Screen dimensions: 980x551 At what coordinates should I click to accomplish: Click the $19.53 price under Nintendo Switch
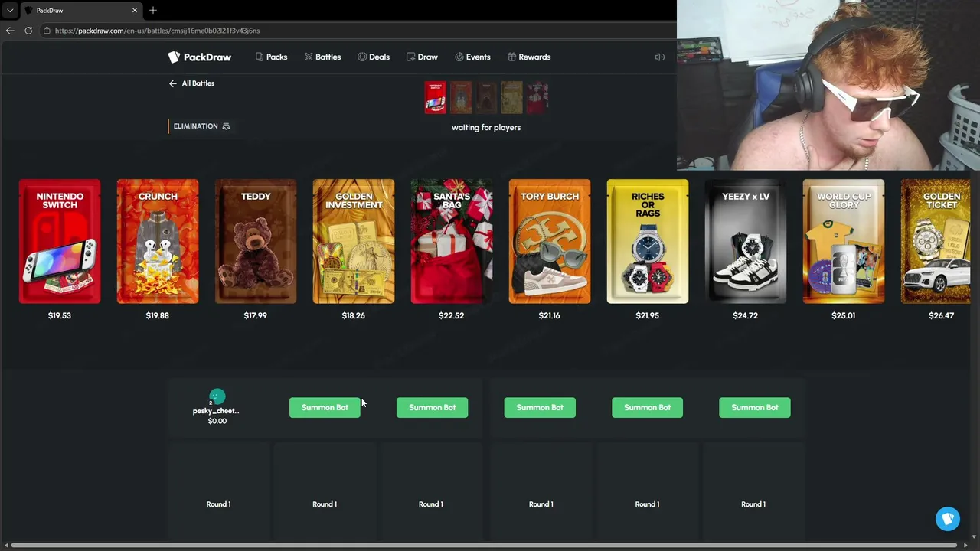coord(60,315)
